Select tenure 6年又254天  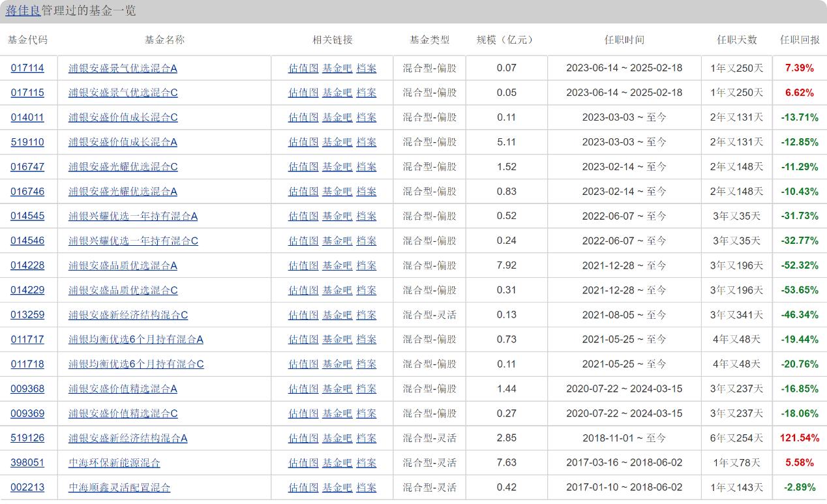click(736, 438)
